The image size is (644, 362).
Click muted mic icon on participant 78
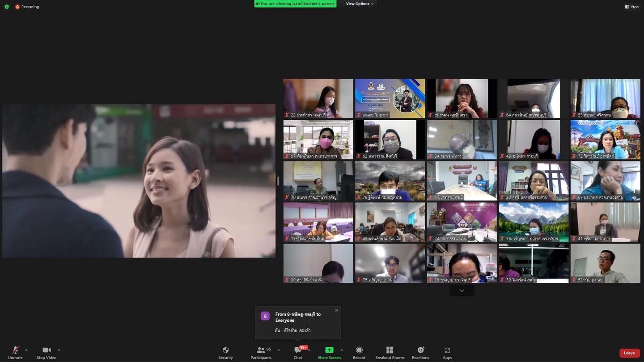tap(359, 197)
